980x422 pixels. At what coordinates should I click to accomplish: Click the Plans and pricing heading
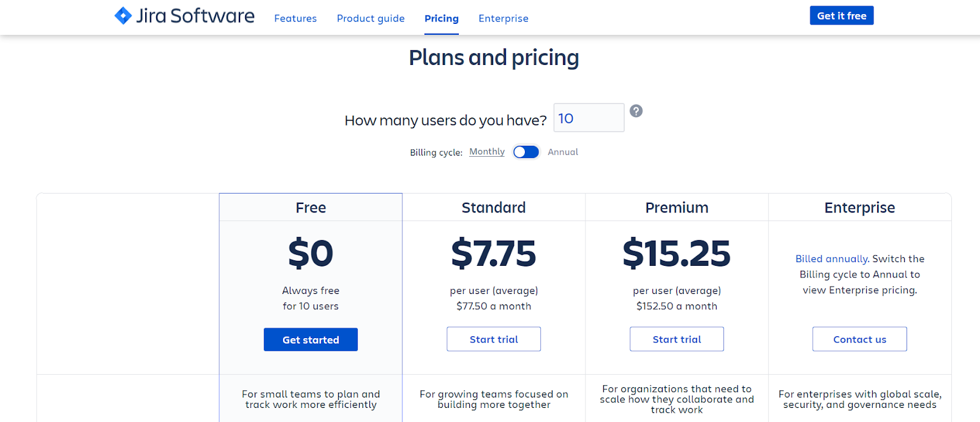[x=494, y=58]
